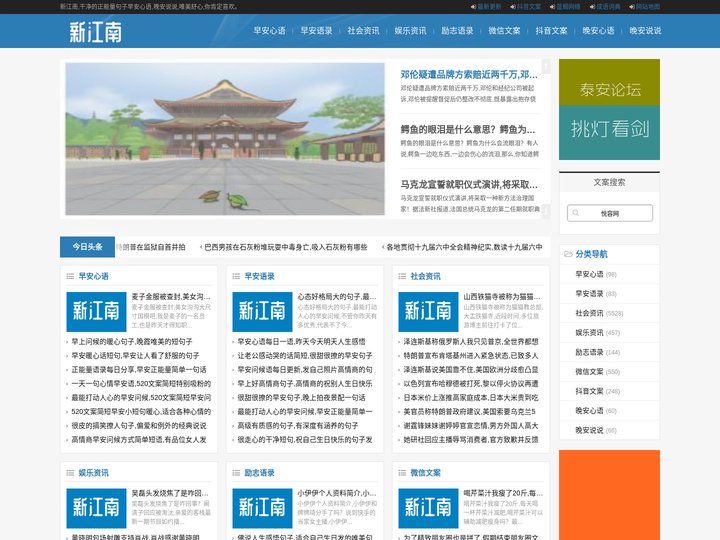Open headline 鳄鱼的眼泪是什么意思
Viewport: 720px width, 540px height.
click(x=467, y=129)
